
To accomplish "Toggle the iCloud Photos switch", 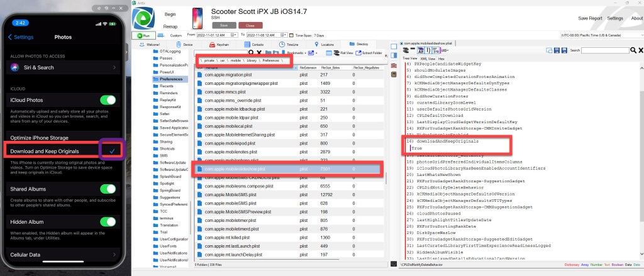I will coord(108,99).
